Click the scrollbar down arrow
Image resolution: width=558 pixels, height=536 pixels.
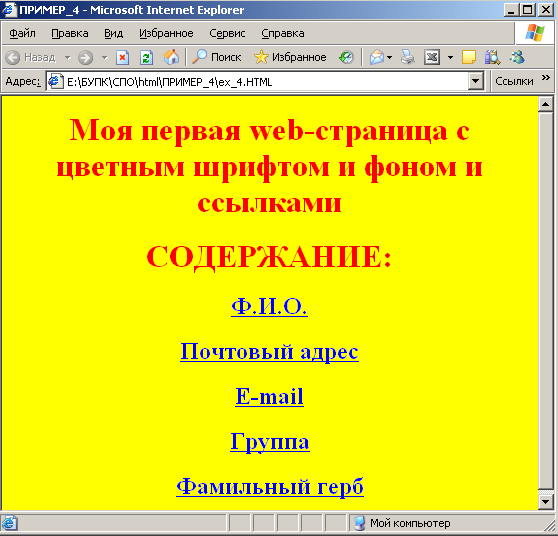pyautogui.click(x=546, y=502)
